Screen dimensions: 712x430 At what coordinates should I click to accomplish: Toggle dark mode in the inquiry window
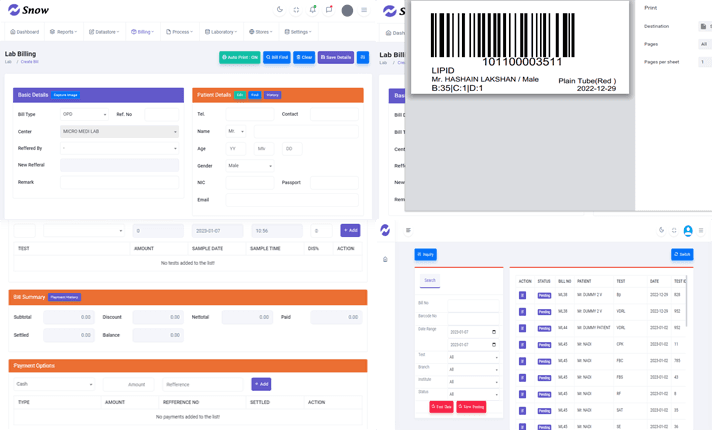click(x=661, y=230)
